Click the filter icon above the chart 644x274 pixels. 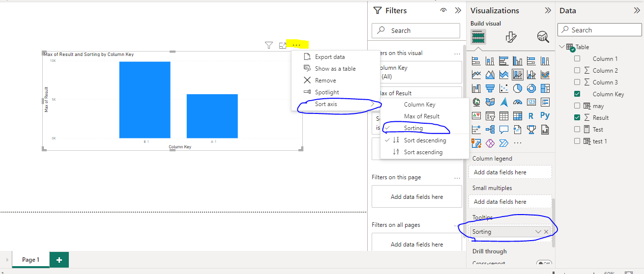(268, 45)
